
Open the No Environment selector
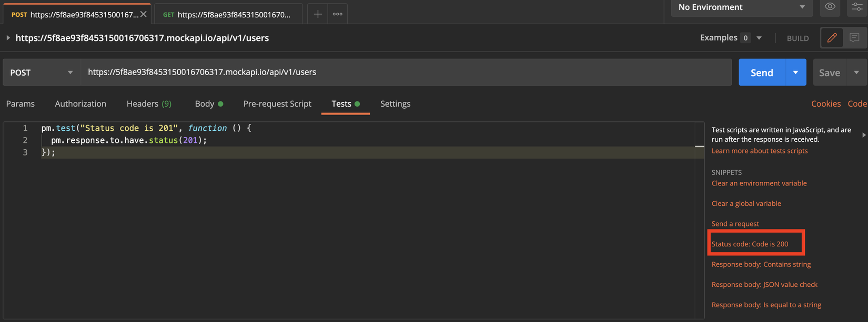(741, 7)
